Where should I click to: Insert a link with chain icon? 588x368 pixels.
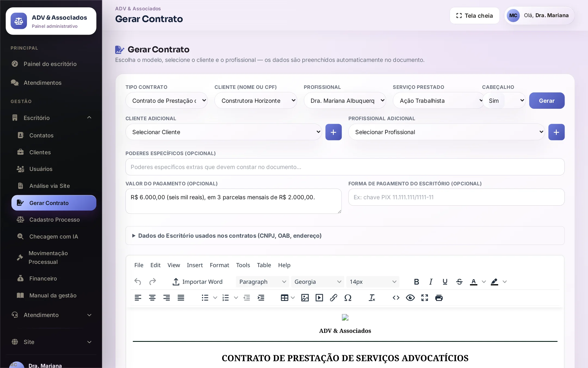pos(333,298)
